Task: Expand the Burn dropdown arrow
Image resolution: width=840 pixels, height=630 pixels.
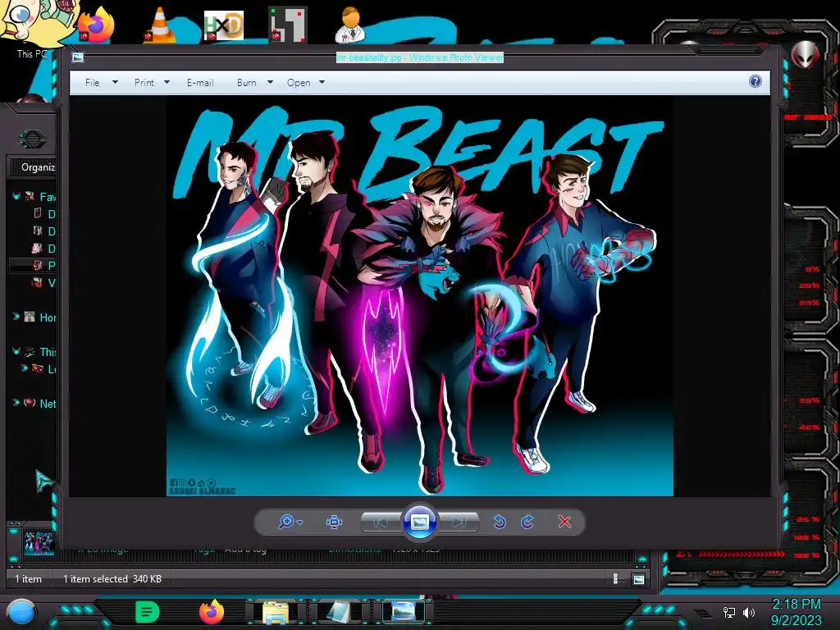Action: [x=270, y=83]
